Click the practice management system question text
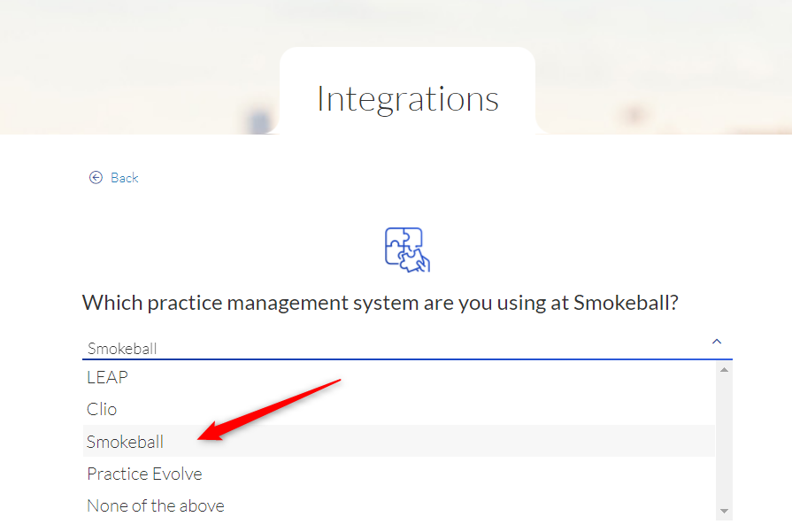This screenshot has width=792, height=532. (x=380, y=303)
